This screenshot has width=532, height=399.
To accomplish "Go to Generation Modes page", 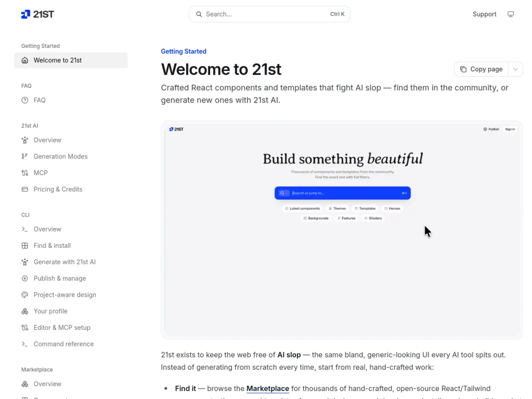I will (71, 156).
